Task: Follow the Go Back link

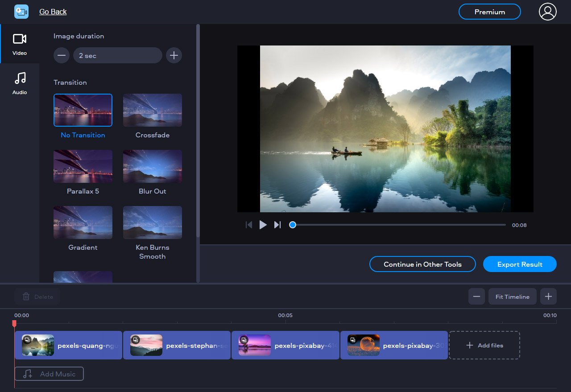Action: (53, 12)
